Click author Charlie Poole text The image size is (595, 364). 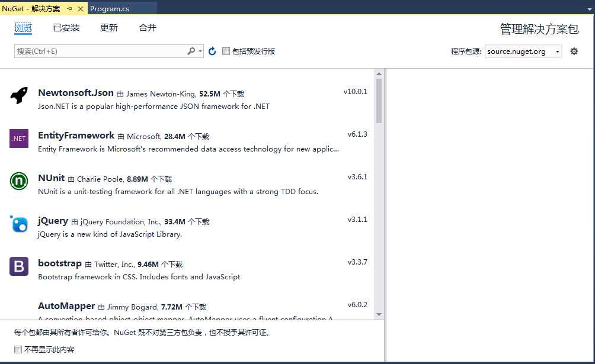[x=101, y=179]
